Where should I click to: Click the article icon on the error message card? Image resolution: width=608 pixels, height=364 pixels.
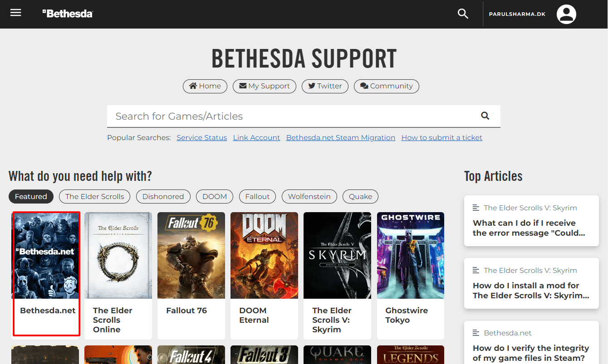(476, 208)
